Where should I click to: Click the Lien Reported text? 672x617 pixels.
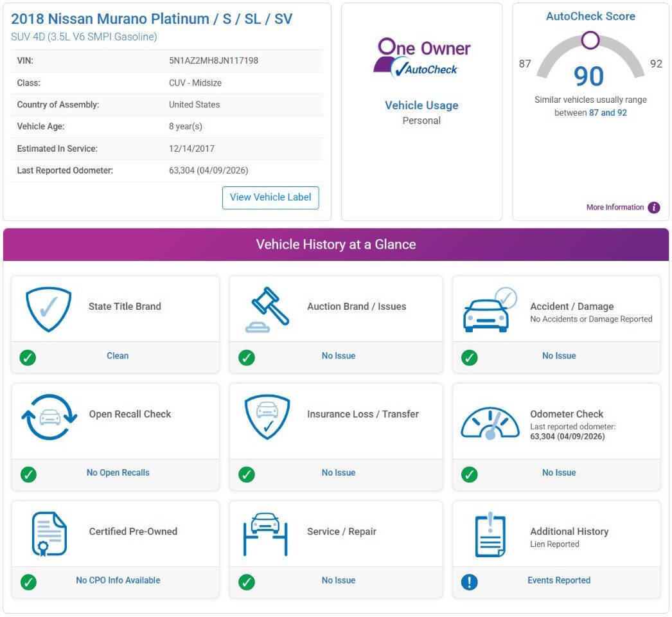point(554,544)
